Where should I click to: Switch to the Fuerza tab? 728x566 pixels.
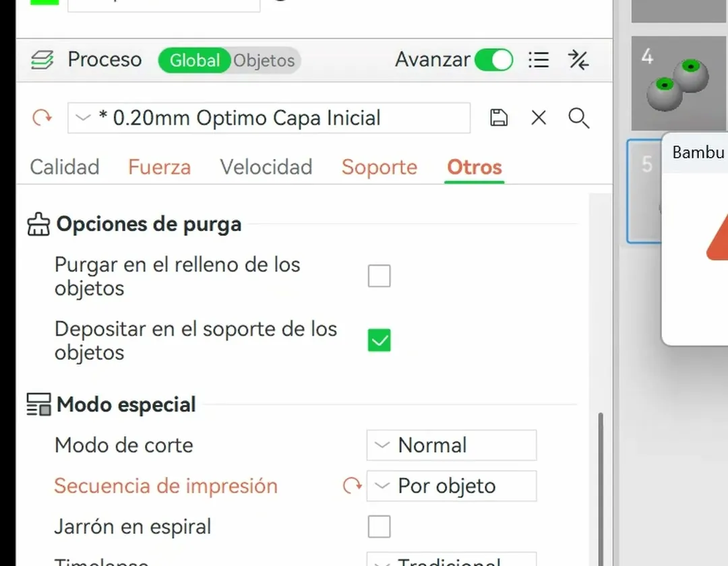(x=159, y=167)
